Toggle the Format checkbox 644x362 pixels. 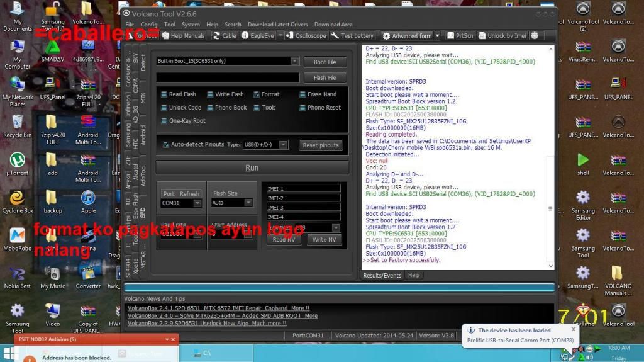(257, 94)
